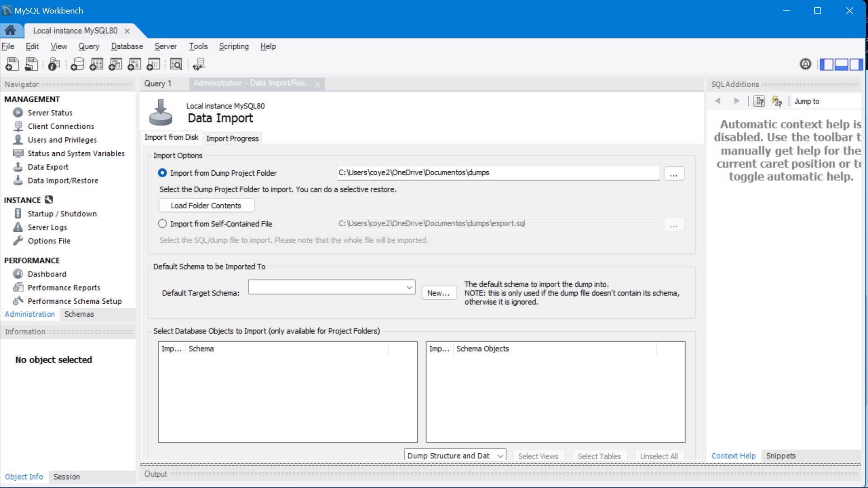Image resolution: width=868 pixels, height=488 pixels.
Task: Click browse button for Dump Project Folder
Action: tap(674, 174)
